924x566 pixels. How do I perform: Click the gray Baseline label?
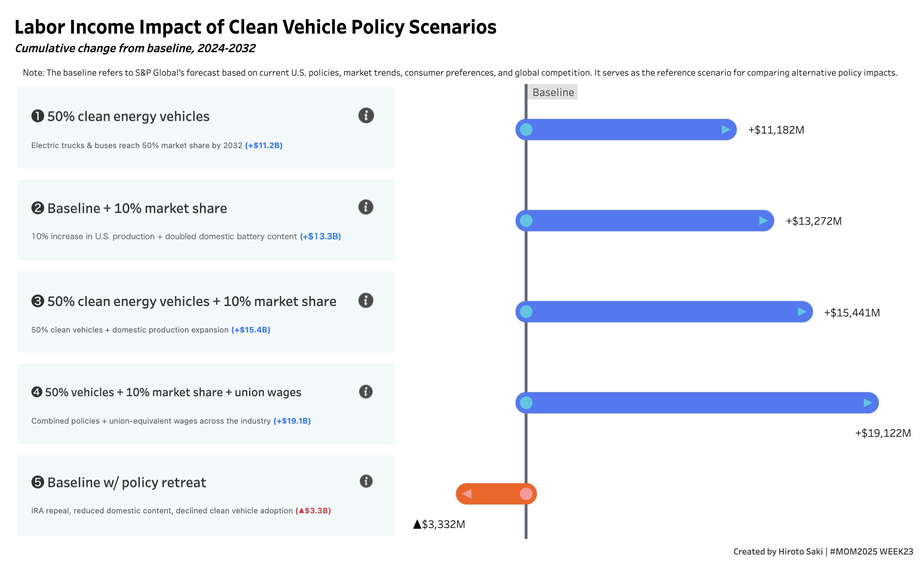[553, 92]
